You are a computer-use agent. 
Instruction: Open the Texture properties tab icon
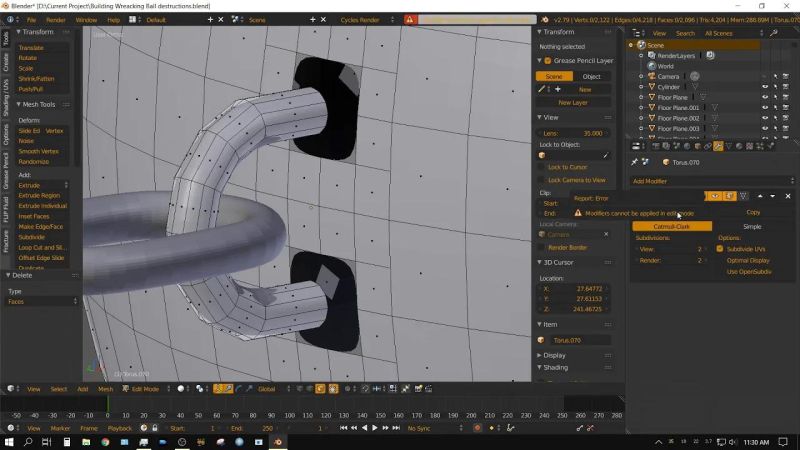coord(749,146)
